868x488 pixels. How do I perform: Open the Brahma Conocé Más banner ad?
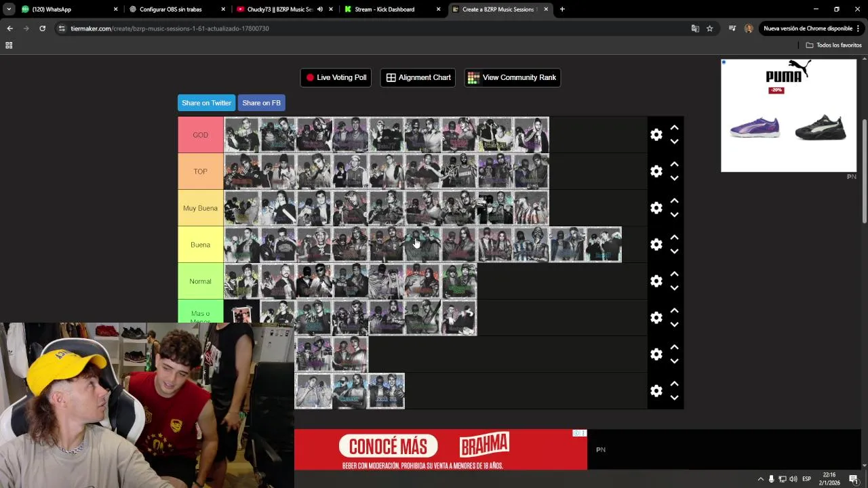coord(441,449)
